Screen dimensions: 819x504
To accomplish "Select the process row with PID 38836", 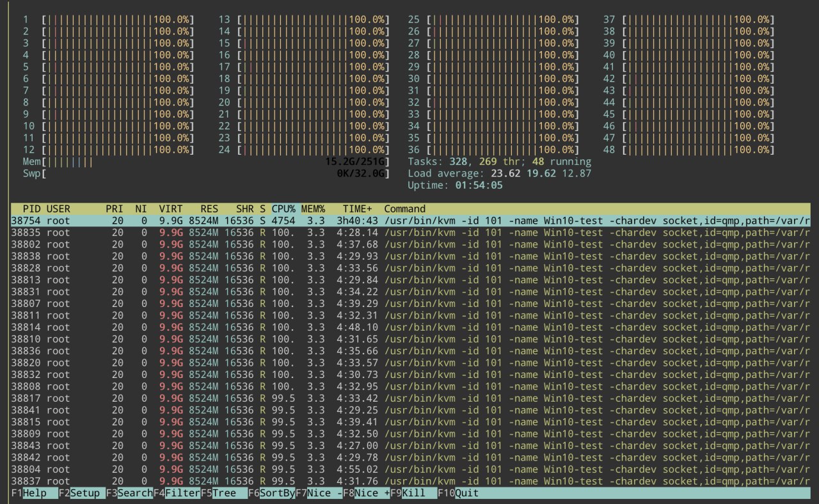I will click(410, 350).
